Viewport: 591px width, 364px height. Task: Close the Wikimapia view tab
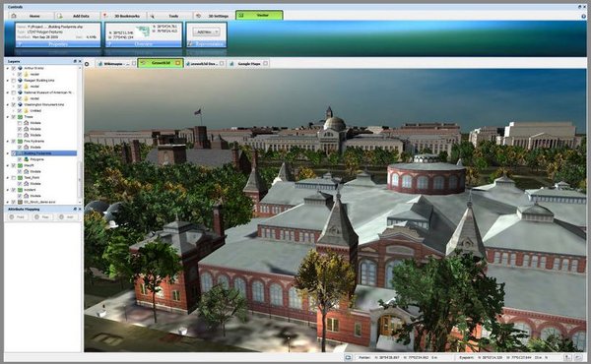pyautogui.click(x=134, y=63)
